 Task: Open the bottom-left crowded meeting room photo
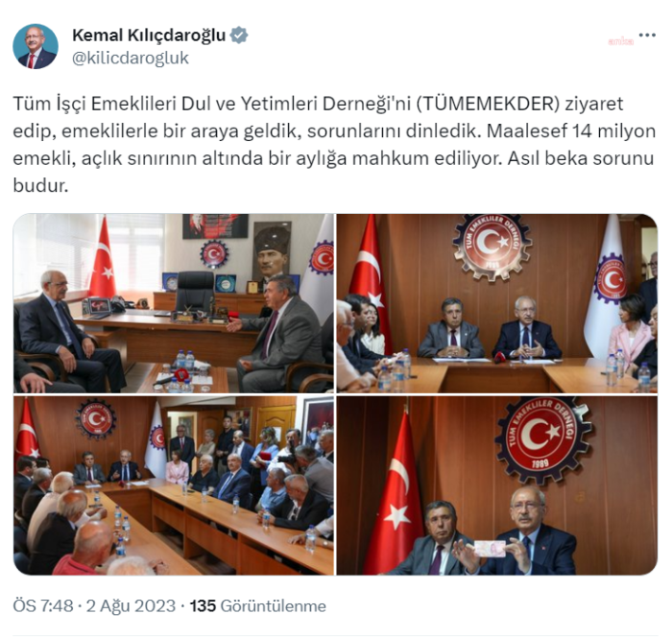coord(174,485)
